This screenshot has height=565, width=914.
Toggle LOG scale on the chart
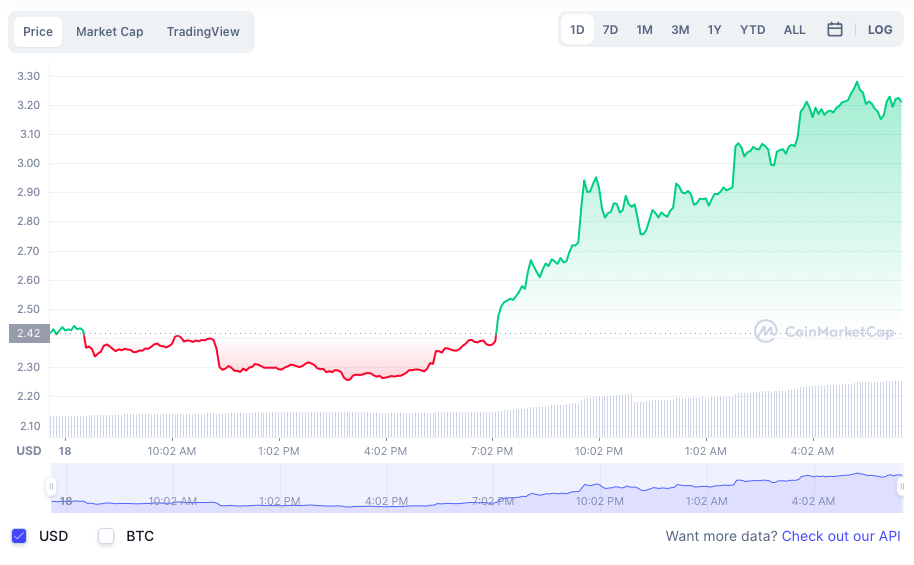tap(879, 30)
